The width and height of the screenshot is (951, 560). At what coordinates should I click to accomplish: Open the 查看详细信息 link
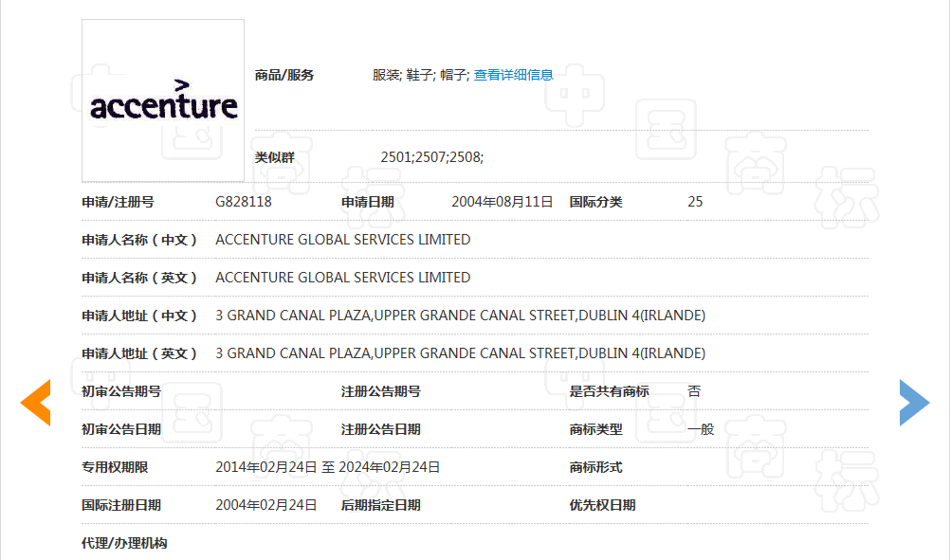[x=513, y=75]
